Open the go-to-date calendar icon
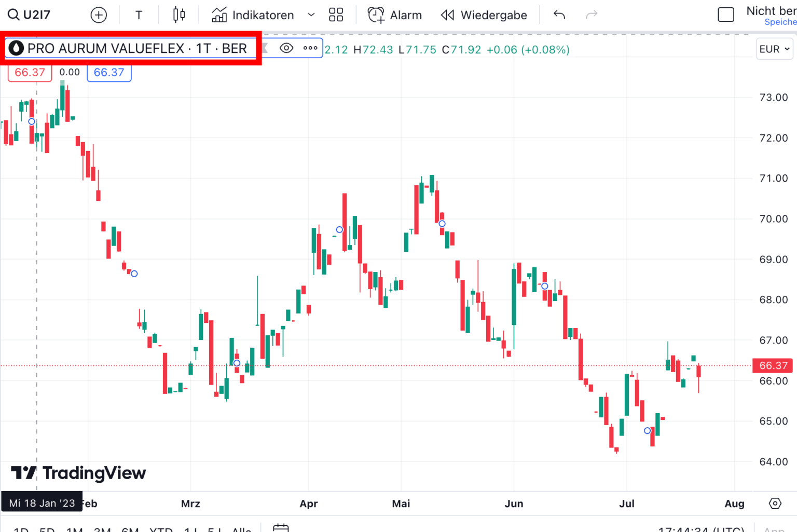Screen dimensions: 797x532 click(x=281, y=528)
